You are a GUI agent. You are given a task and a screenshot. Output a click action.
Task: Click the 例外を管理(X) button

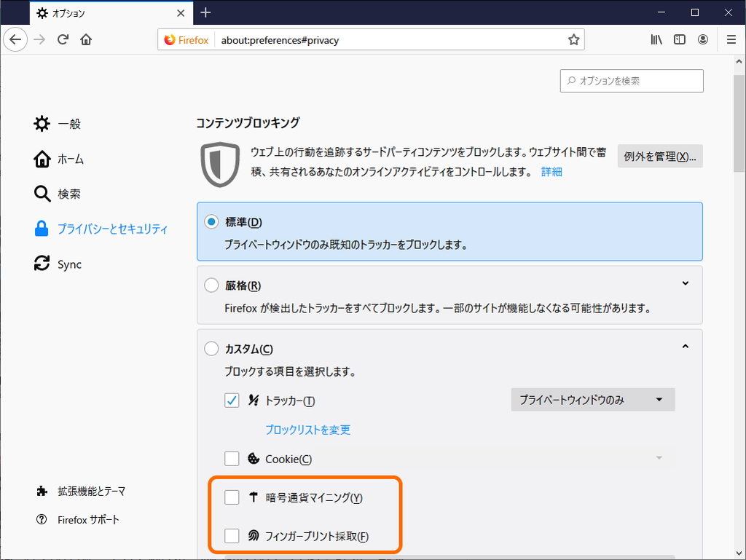(x=659, y=156)
